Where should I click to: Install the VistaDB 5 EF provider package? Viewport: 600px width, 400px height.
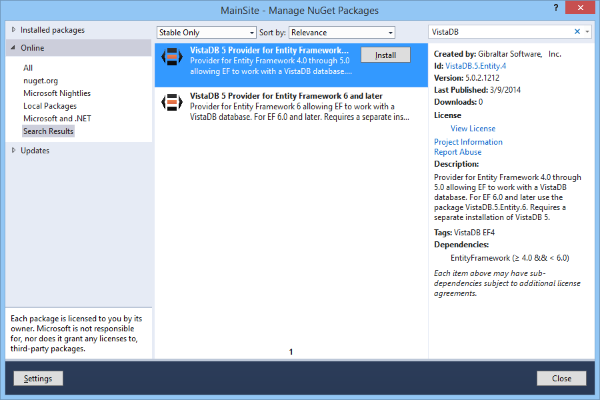coord(385,55)
